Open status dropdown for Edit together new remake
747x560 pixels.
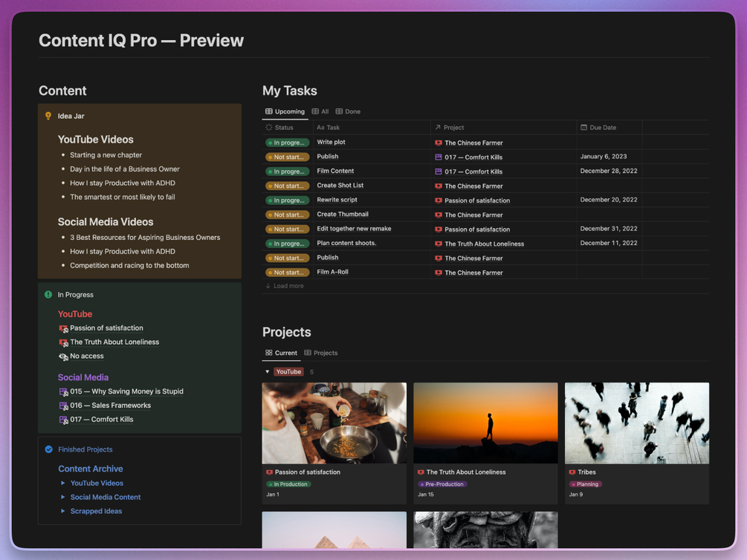[x=287, y=229]
